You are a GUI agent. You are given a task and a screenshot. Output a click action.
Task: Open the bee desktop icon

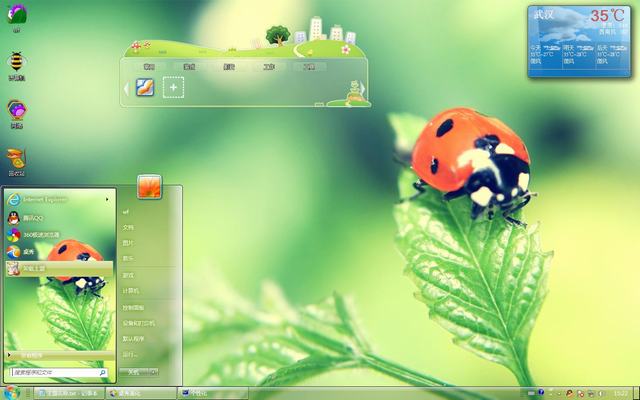coord(17,62)
